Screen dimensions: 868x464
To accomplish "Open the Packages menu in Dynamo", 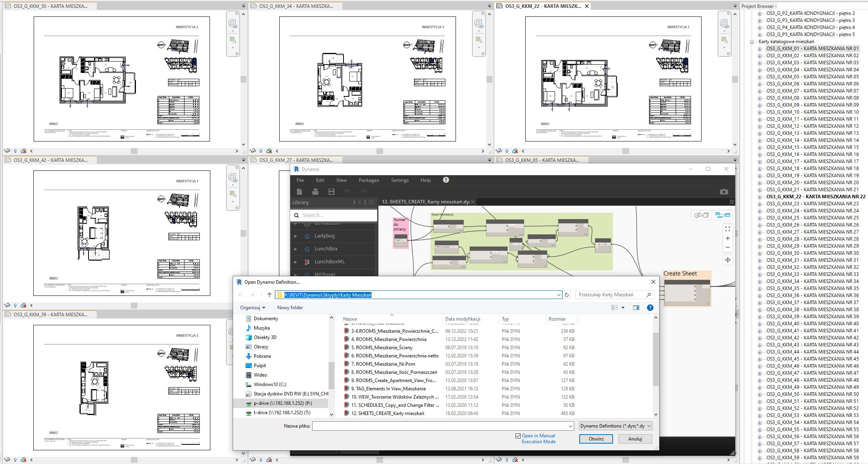I will (369, 180).
